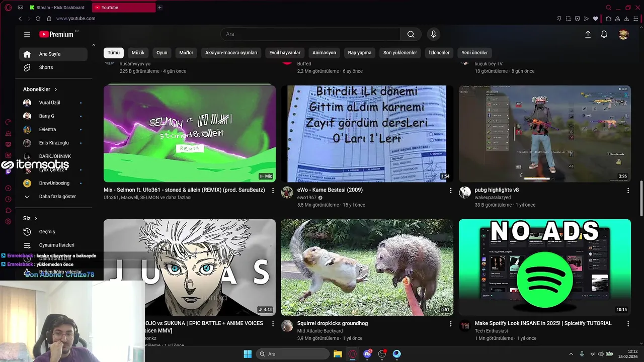Viewport: 644px width, 362px height.
Task: Select the Son yüklenenler chip
Action: [x=400, y=53]
